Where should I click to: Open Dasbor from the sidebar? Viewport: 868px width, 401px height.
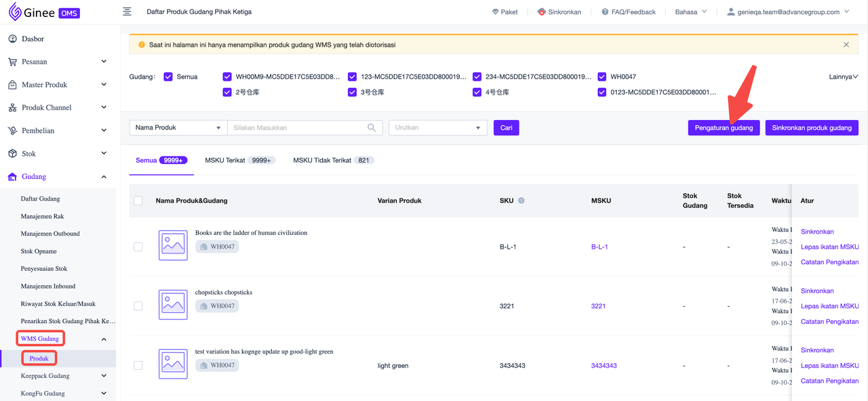(x=33, y=39)
